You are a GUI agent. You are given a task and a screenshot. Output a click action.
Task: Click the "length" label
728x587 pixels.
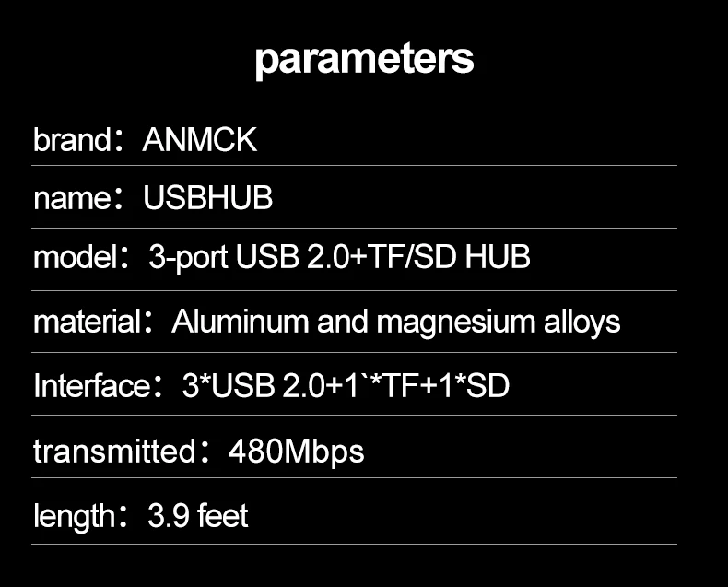point(74,516)
